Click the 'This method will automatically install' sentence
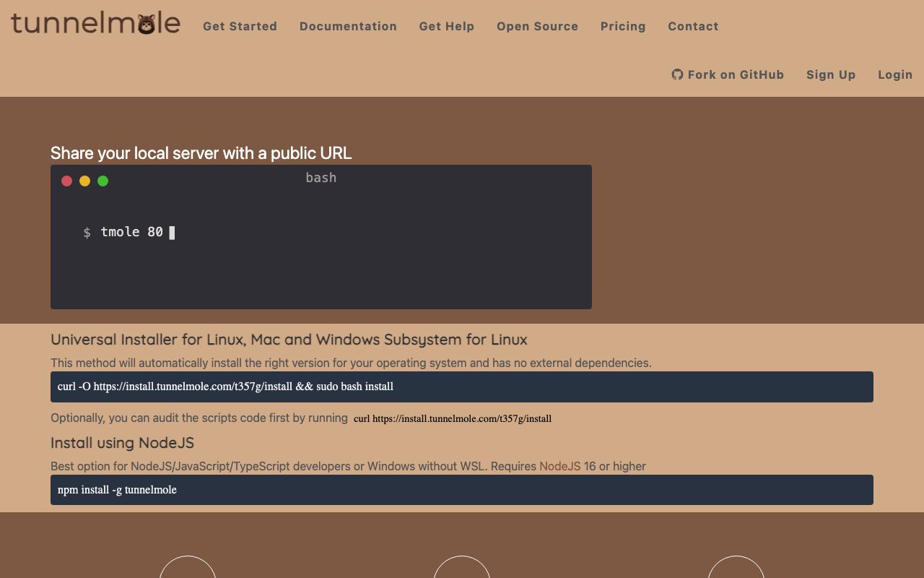The height and width of the screenshot is (578, 924). pos(351,363)
